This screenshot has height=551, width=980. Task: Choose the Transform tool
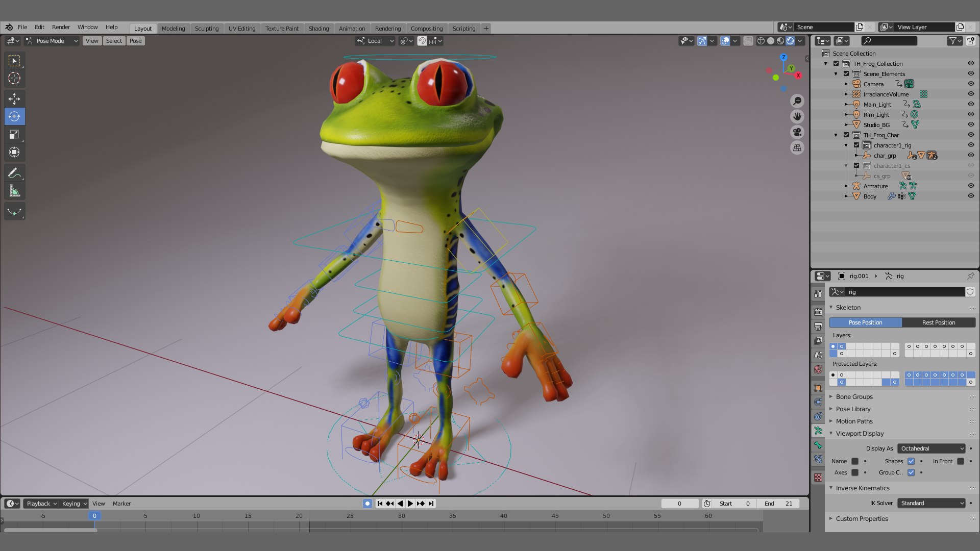pyautogui.click(x=14, y=152)
